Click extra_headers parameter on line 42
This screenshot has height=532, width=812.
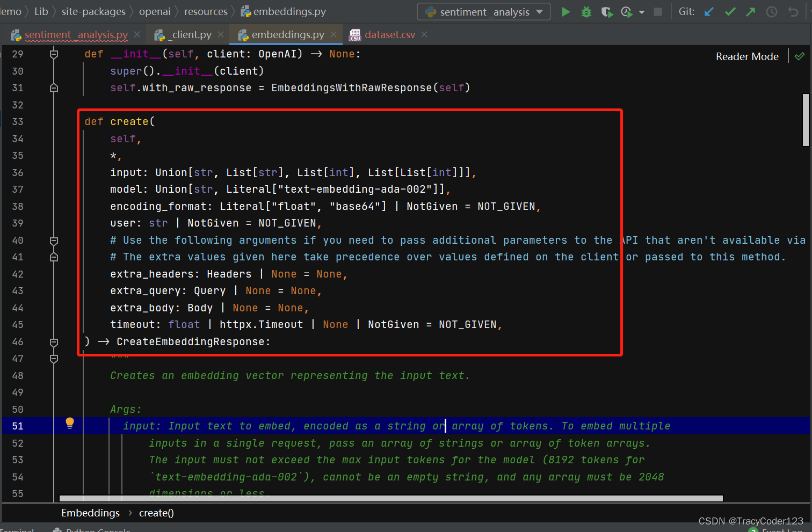(x=152, y=274)
